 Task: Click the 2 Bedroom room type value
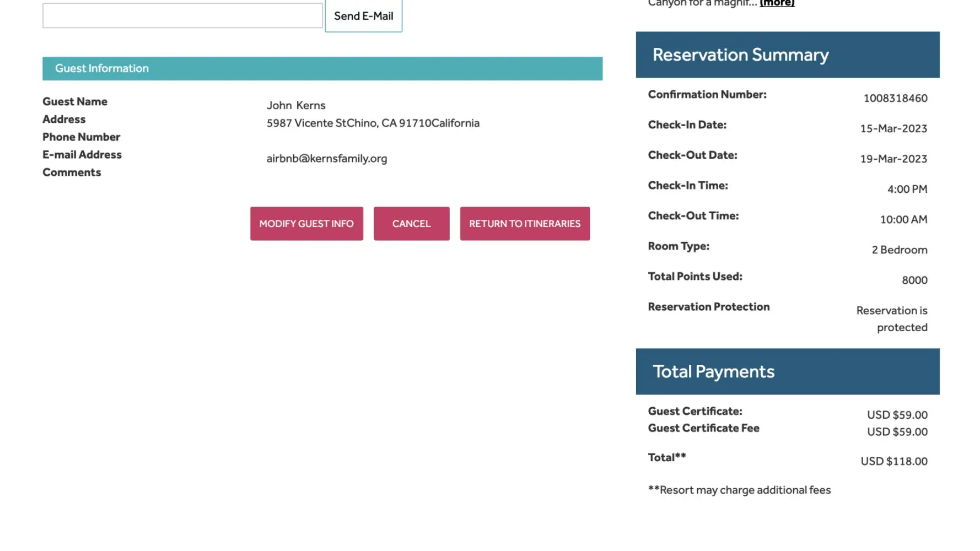tap(899, 250)
